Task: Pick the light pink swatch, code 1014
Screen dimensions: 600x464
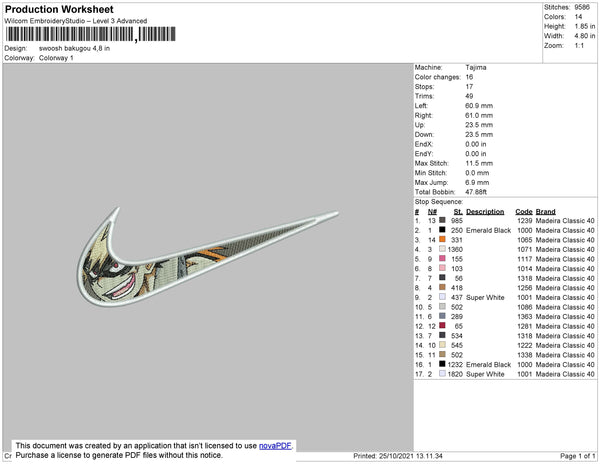Action: tap(442, 268)
